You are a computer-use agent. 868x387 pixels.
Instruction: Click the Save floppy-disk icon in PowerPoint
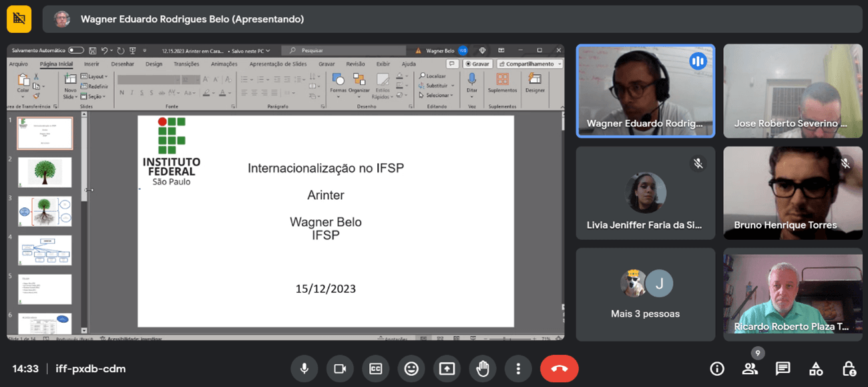93,50
